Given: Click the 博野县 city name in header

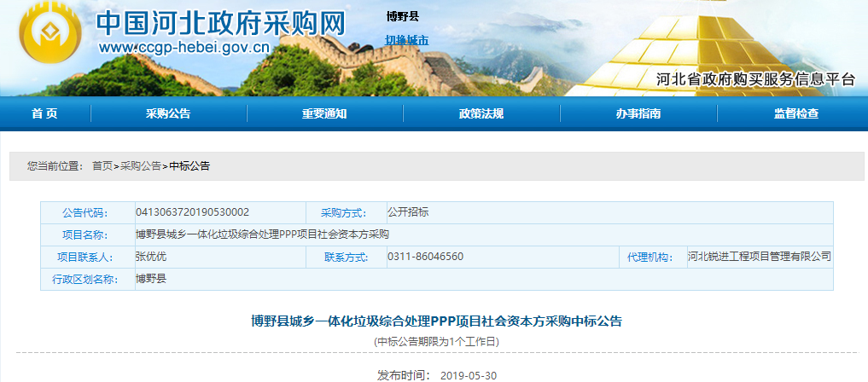Looking at the screenshot, I should coord(403,16).
